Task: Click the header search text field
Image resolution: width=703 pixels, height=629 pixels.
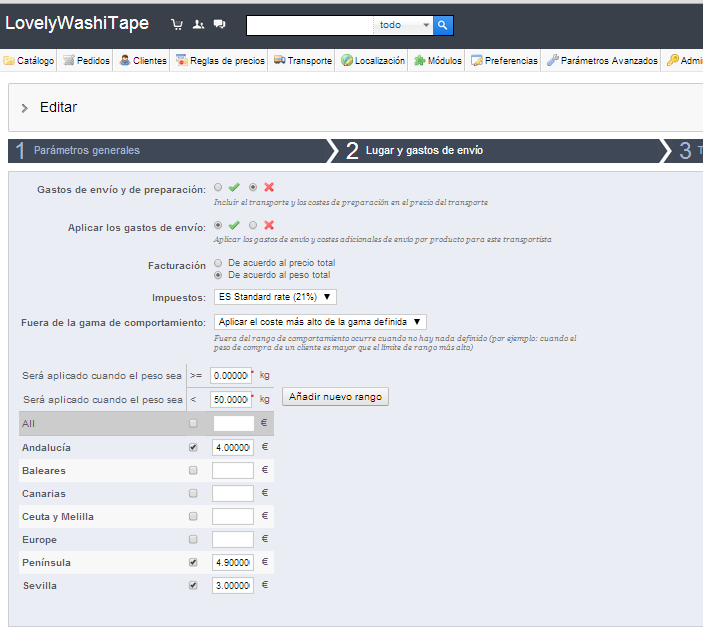Action: click(310, 25)
